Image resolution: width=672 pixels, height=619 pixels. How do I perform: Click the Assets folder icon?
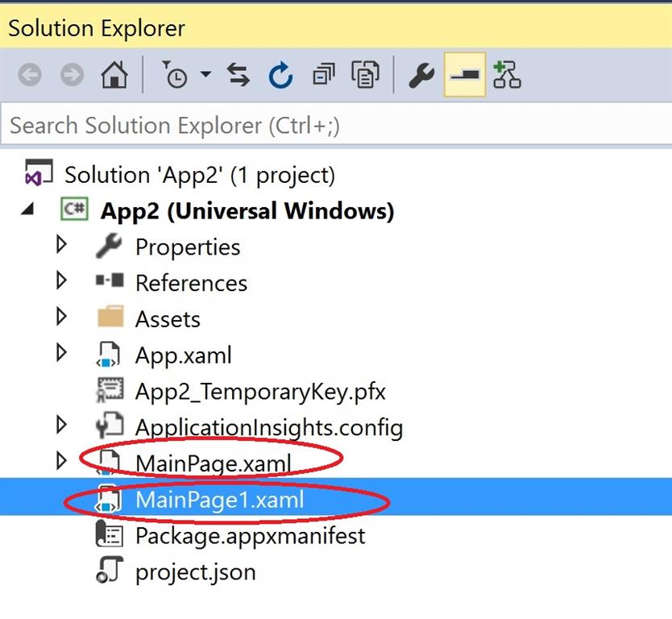pos(110,317)
